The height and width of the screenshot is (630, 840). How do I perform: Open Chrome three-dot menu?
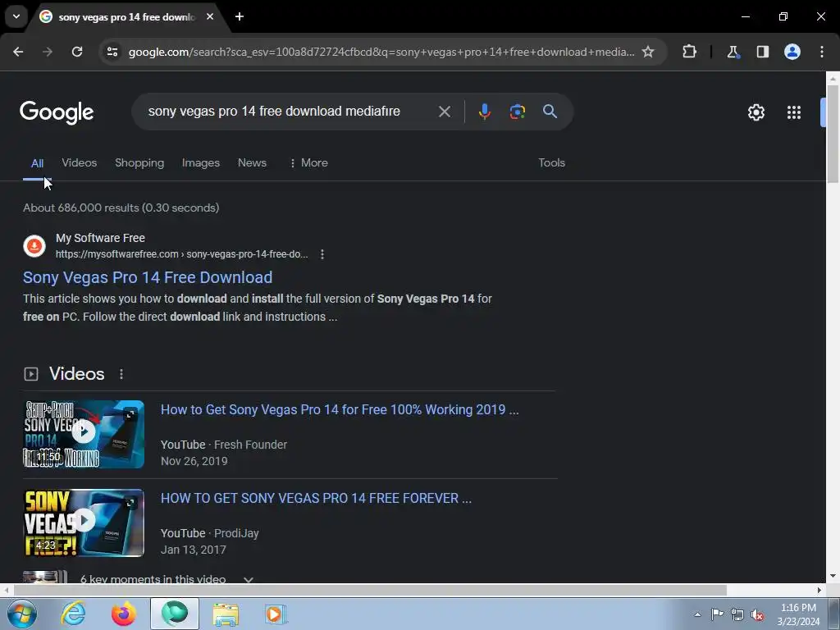click(822, 52)
